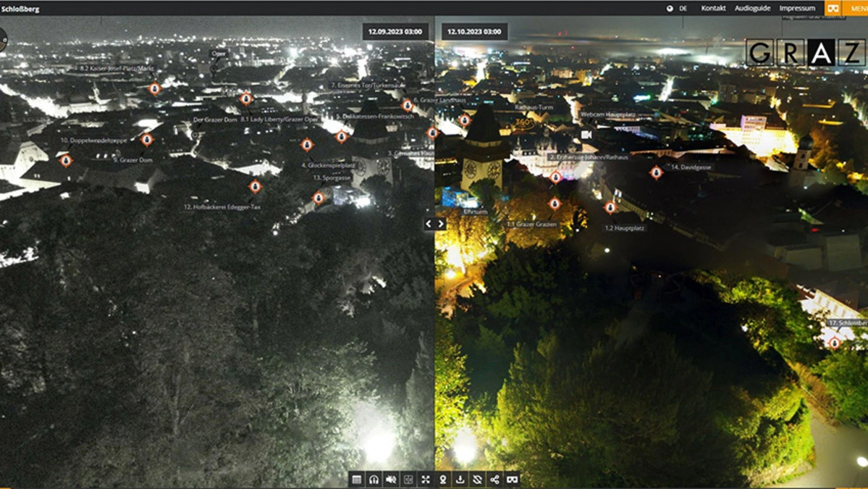Screen dimensions: 868x489
Task: Click the share icon in bottom toolbar
Action: coord(495,480)
